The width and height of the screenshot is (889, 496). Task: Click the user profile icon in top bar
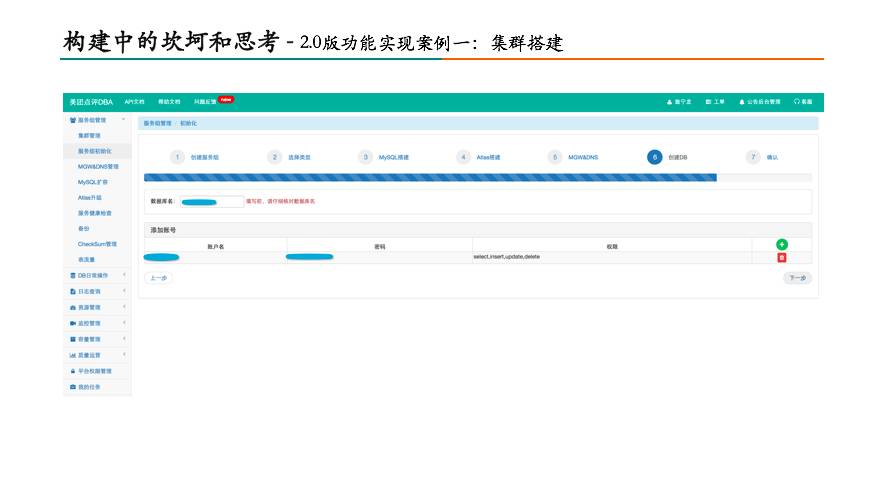669,102
